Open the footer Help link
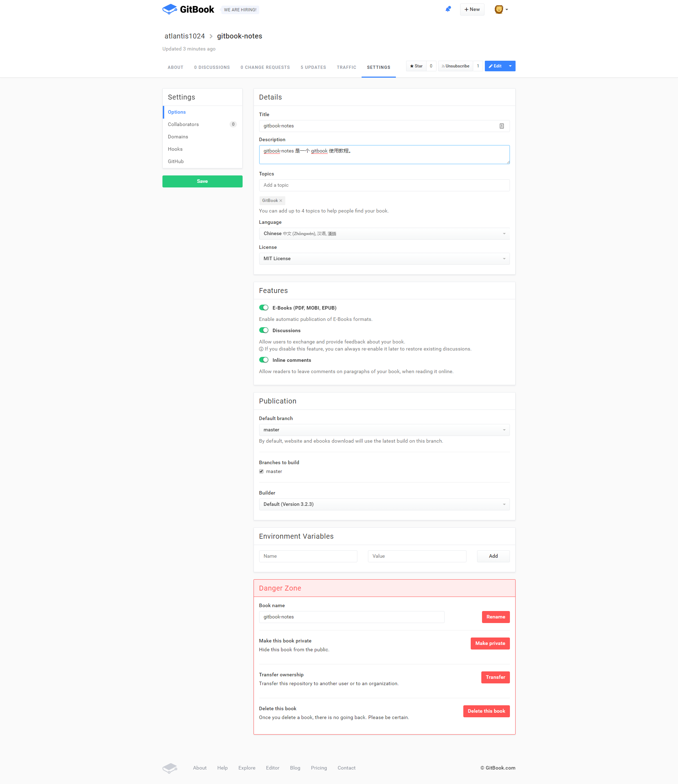 click(222, 768)
